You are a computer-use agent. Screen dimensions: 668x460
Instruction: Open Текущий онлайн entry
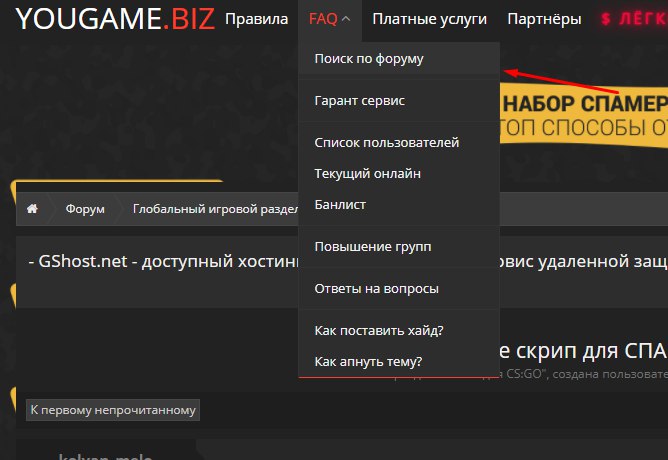399,173
